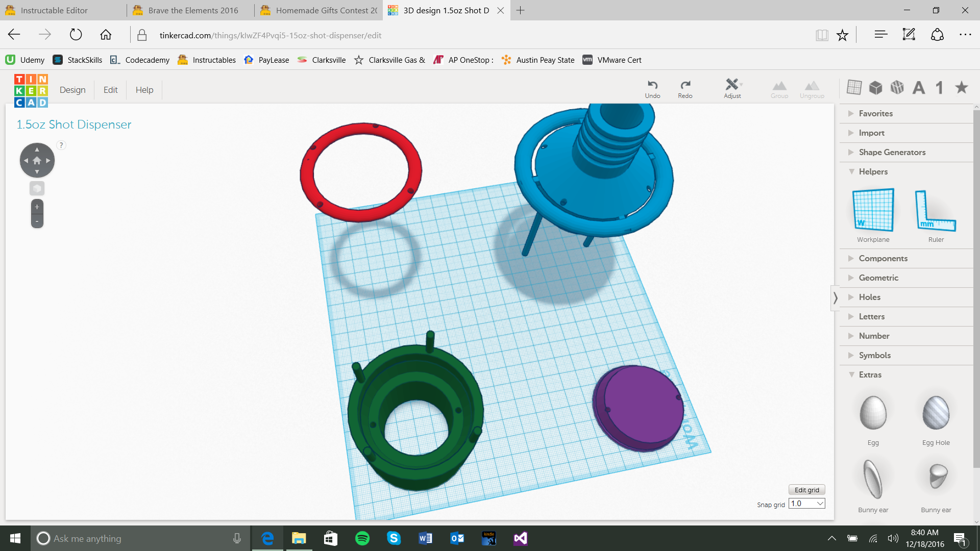
Task: Zoom in with the plus button
Action: 37,207
